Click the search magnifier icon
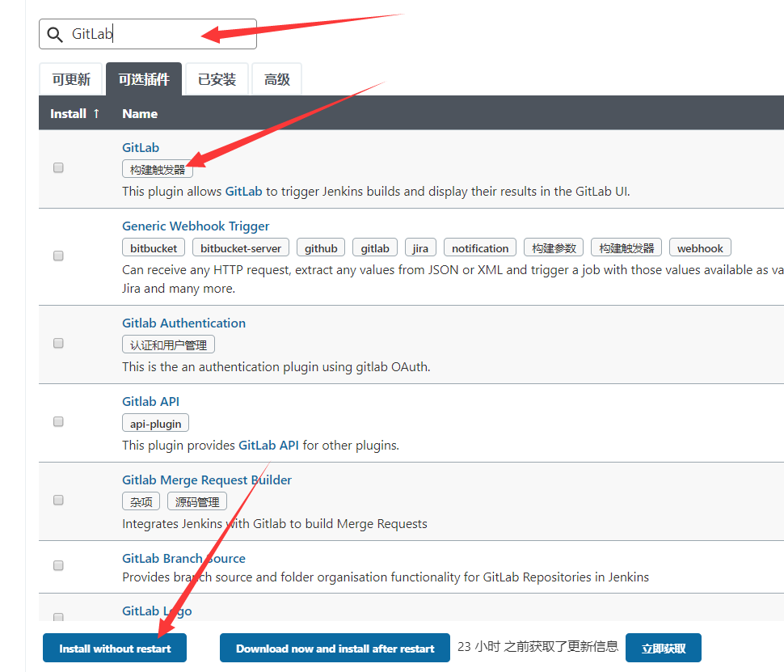The height and width of the screenshot is (672, 784). click(x=54, y=35)
